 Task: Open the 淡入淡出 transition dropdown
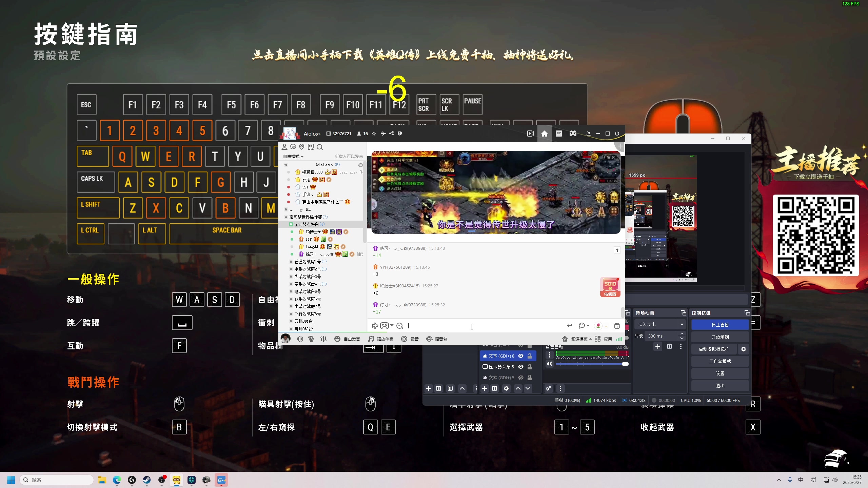(660, 324)
